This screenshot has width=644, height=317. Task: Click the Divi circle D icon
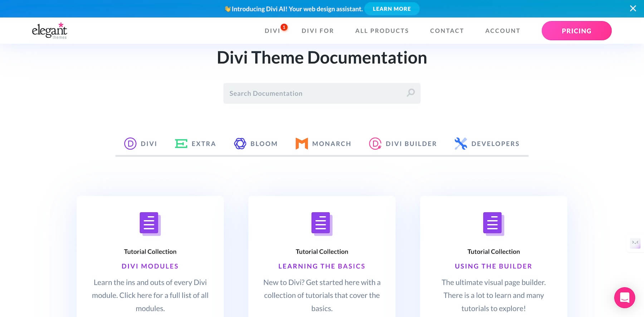click(130, 144)
